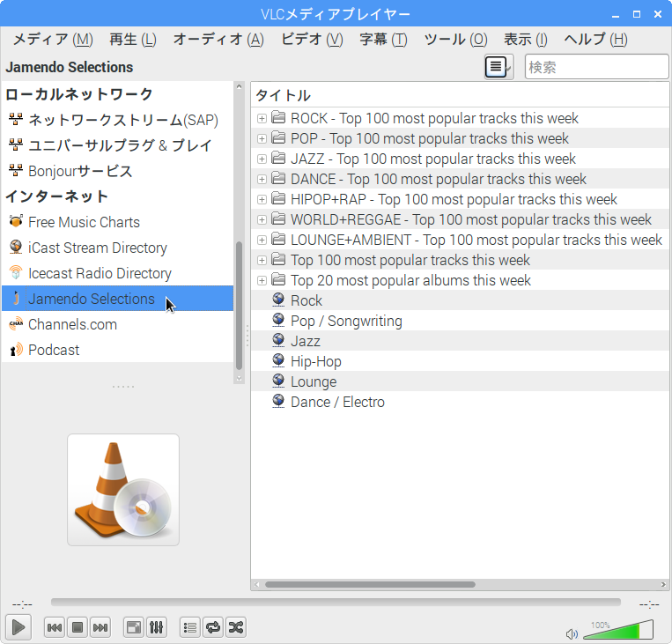Select the Hip-Hop radio entry
The width and height of the screenshot is (672, 644).
315,361
